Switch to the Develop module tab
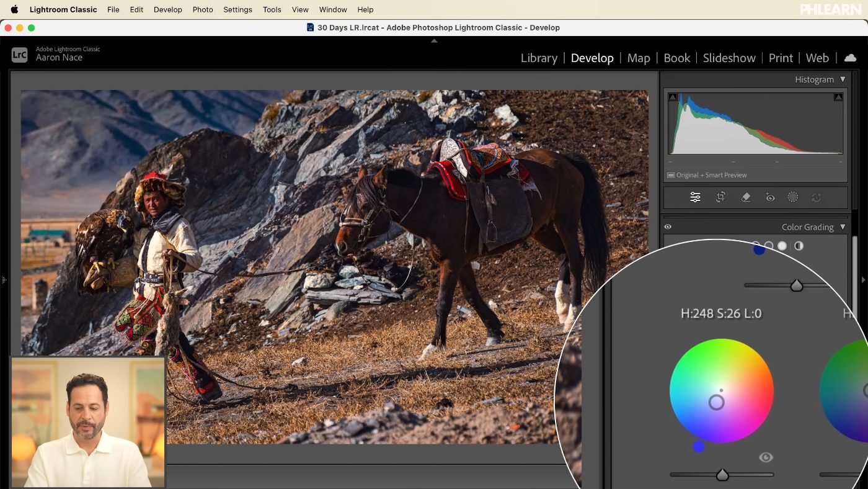868x489 pixels. [x=592, y=58]
